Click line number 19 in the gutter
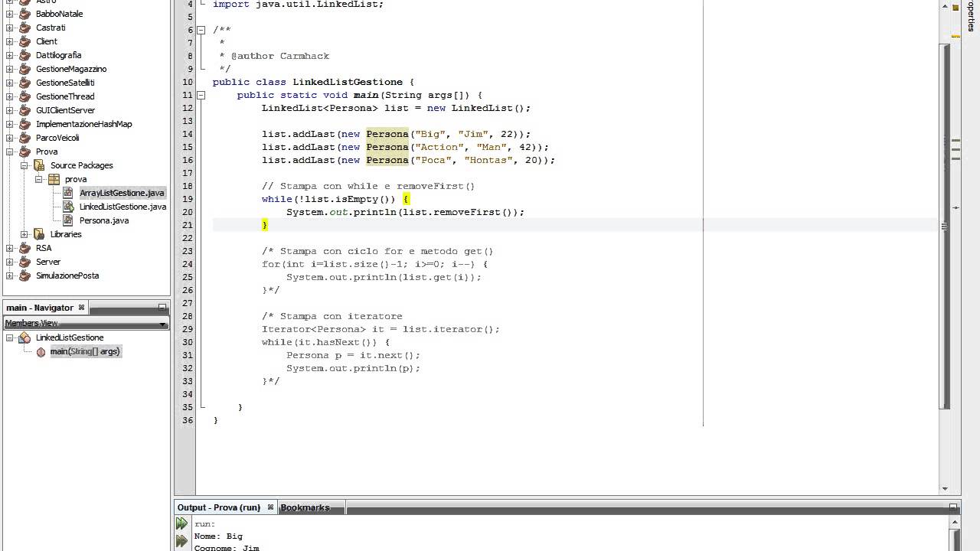This screenshot has width=980, height=551. [x=188, y=199]
